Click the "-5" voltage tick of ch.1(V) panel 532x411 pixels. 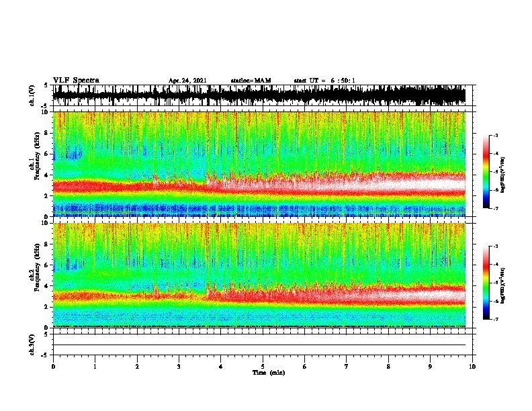point(45,106)
